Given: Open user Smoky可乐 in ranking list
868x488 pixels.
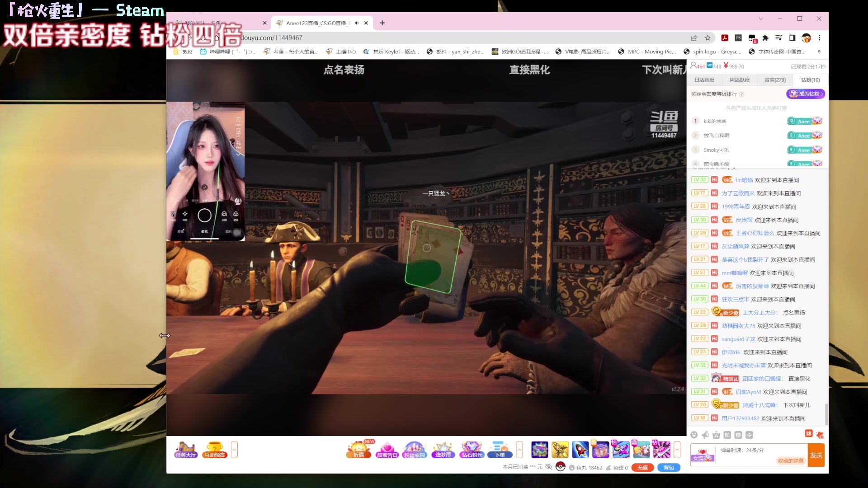Looking at the screenshot, I should (716, 150).
